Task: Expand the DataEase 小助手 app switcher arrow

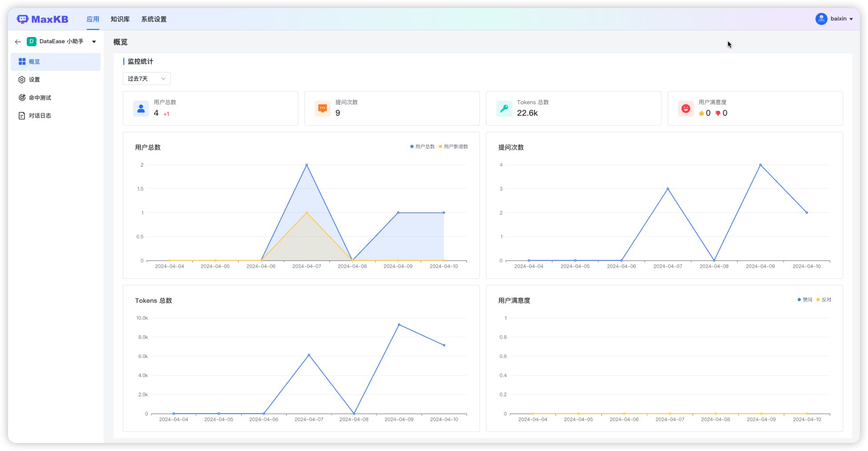Action: 94,42
